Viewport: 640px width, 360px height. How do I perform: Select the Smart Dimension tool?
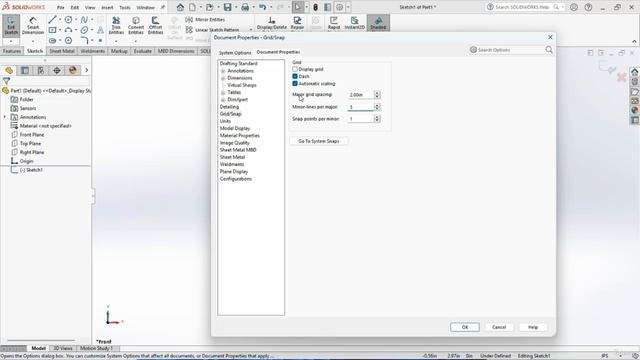point(33,26)
